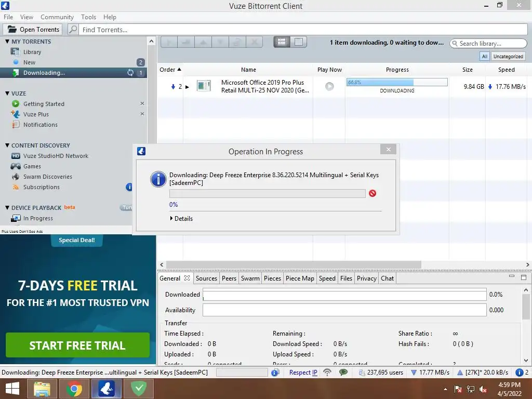532x399 pixels.
Task: Collapse the DEVICE PLAYBACK section
Action: 7,208
